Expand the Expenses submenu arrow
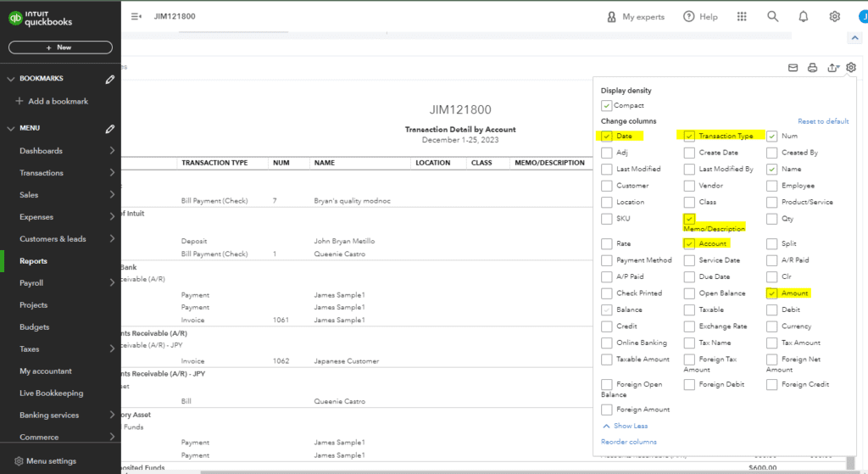The image size is (868, 474). coord(112,216)
